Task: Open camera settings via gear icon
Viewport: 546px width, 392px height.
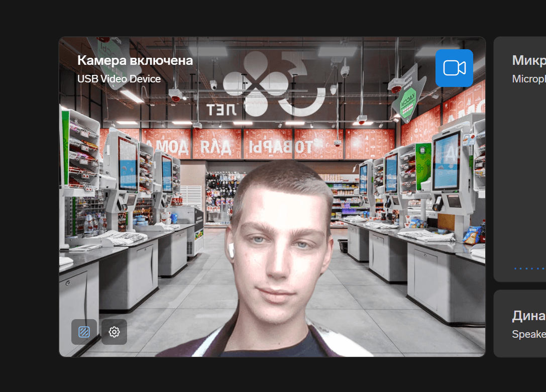Action: coord(114,332)
